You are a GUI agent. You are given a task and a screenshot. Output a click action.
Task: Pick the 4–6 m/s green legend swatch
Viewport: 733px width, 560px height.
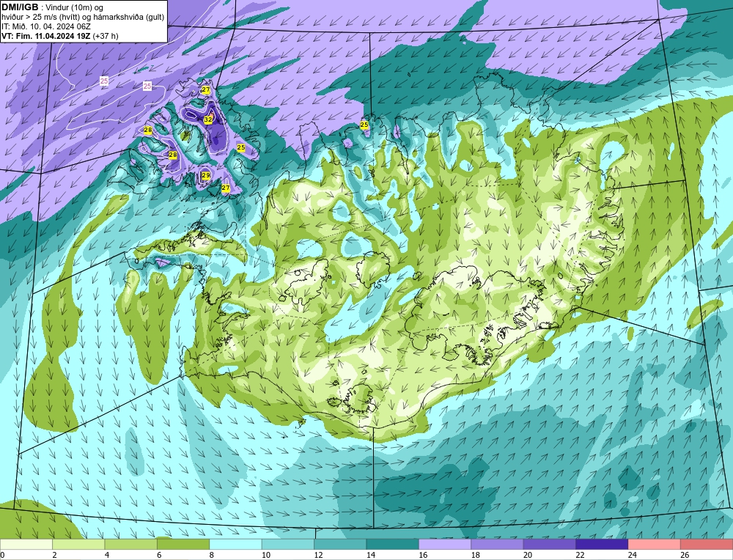[x=131, y=544]
